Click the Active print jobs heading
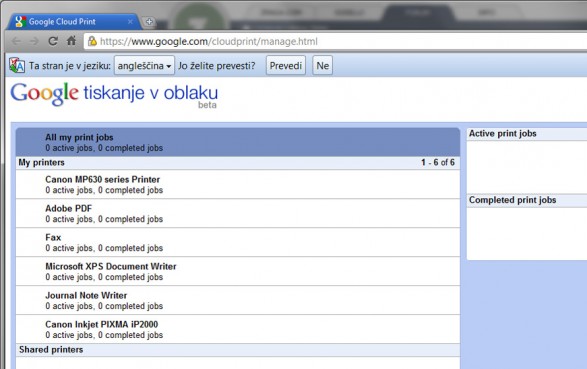This screenshot has width=587, height=369. pos(502,134)
